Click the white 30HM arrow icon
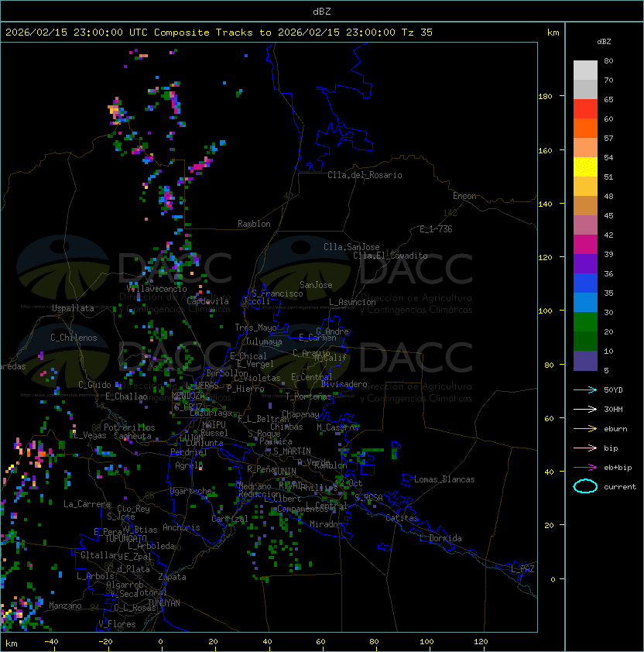The width and height of the screenshot is (644, 652). pos(585,409)
